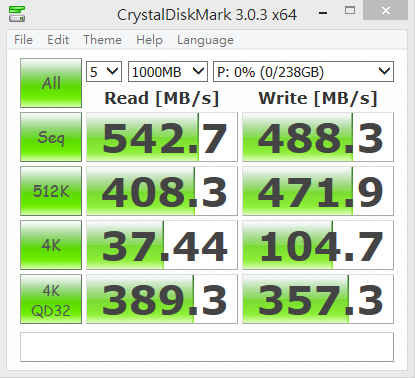Screen dimensions: 415x378
Task: Click the CrystalDiskMark app icon in title bar
Action: [17, 14]
